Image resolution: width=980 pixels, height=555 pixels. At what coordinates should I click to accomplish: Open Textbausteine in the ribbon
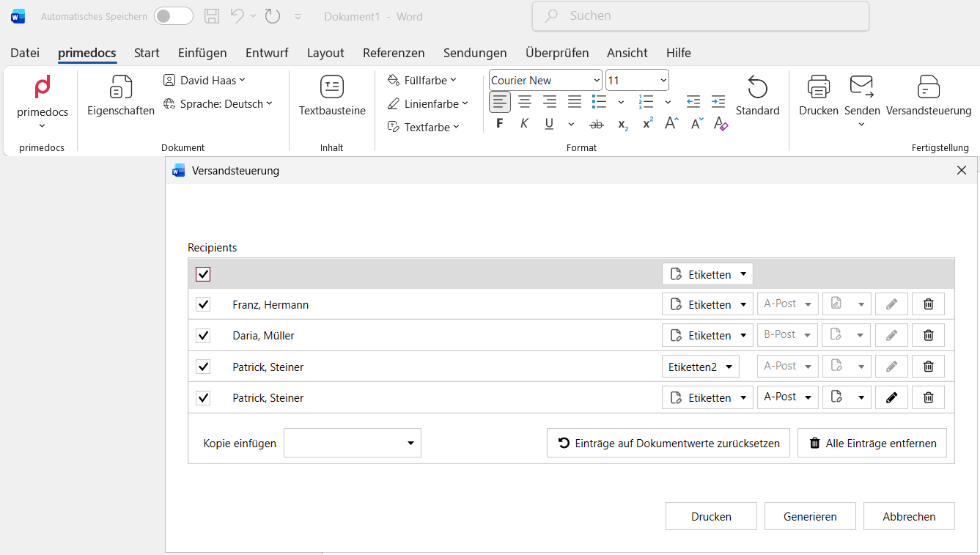[x=332, y=96]
